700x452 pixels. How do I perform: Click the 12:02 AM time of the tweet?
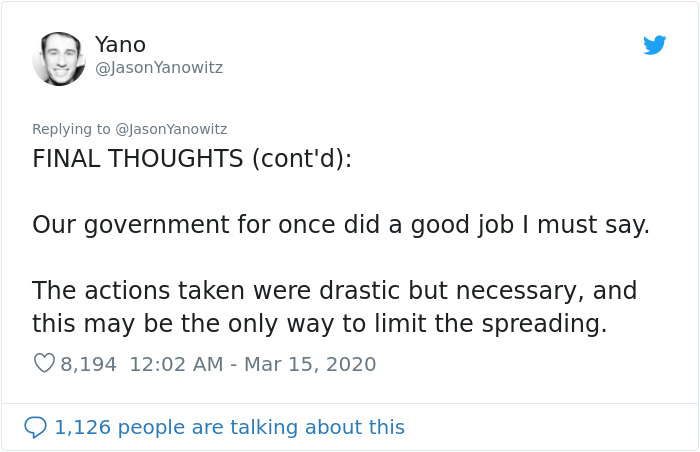click(x=176, y=364)
